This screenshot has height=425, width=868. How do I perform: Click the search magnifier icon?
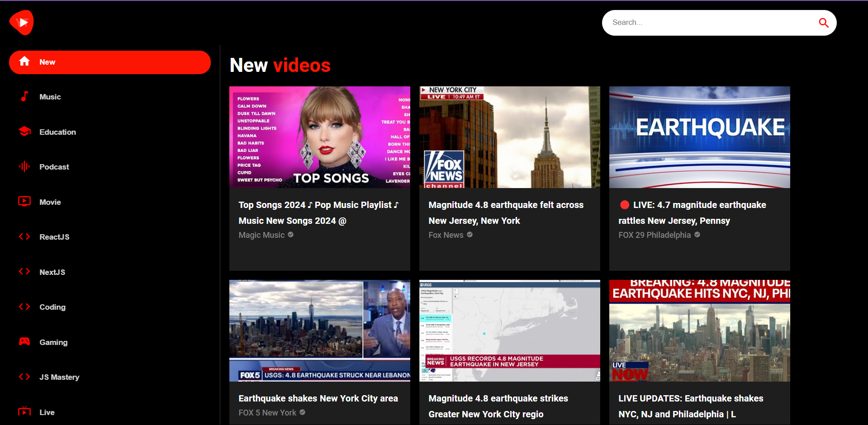click(x=823, y=23)
